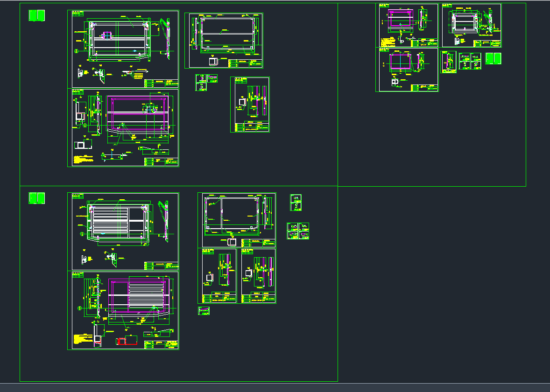Click the four-panel detail block right of the lower-center sheets

click(x=298, y=231)
